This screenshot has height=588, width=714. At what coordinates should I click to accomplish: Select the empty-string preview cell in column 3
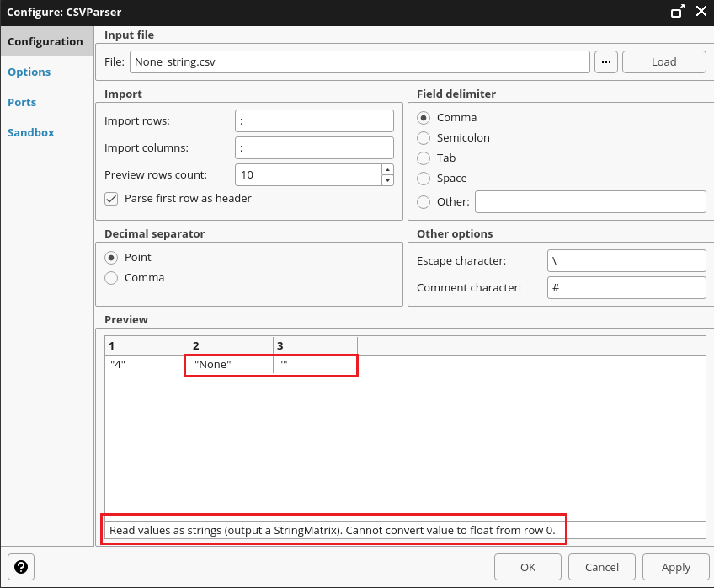[315, 365]
